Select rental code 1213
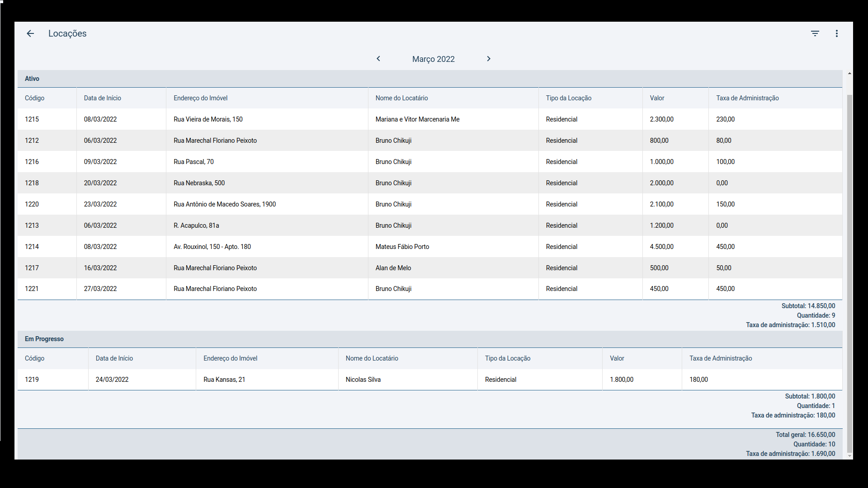Viewport: 868px width, 488px height. pyautogui.click(x=32, y=225)
